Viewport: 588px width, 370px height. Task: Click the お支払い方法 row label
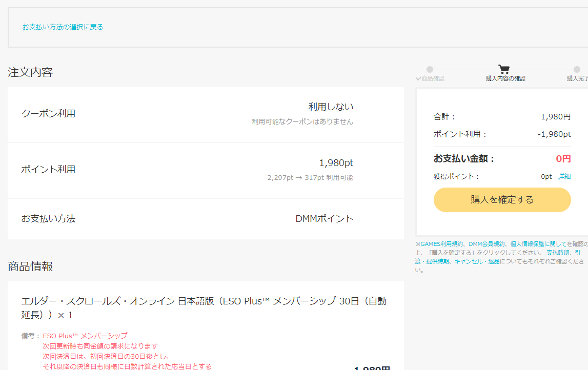point(48,218)
